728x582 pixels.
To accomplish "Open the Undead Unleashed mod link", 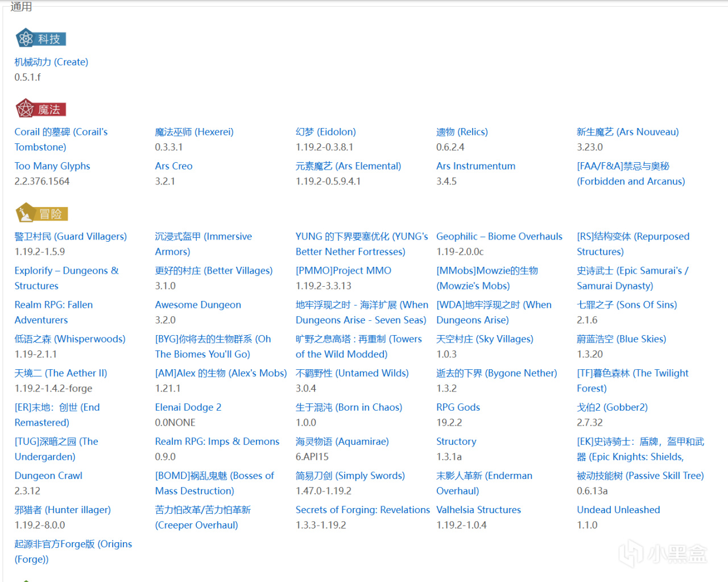I will tap(618, 510).
